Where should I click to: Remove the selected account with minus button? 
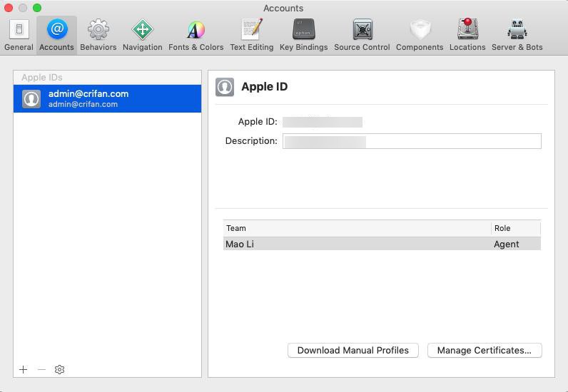[x=41, y=370]
